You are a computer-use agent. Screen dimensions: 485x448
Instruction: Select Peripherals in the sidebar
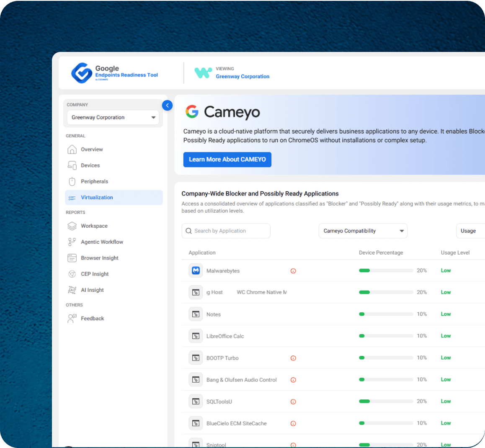(x=114, y=181)
